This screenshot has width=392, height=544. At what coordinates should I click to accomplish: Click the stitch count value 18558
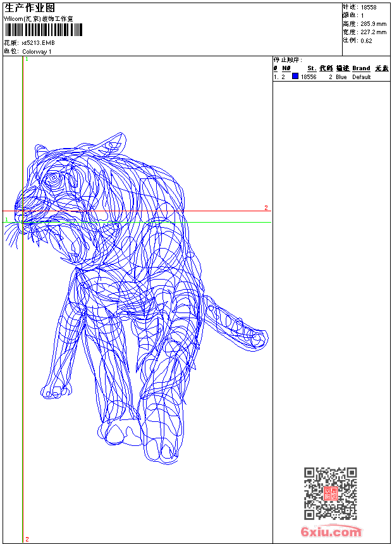click(x=369, y=8)
